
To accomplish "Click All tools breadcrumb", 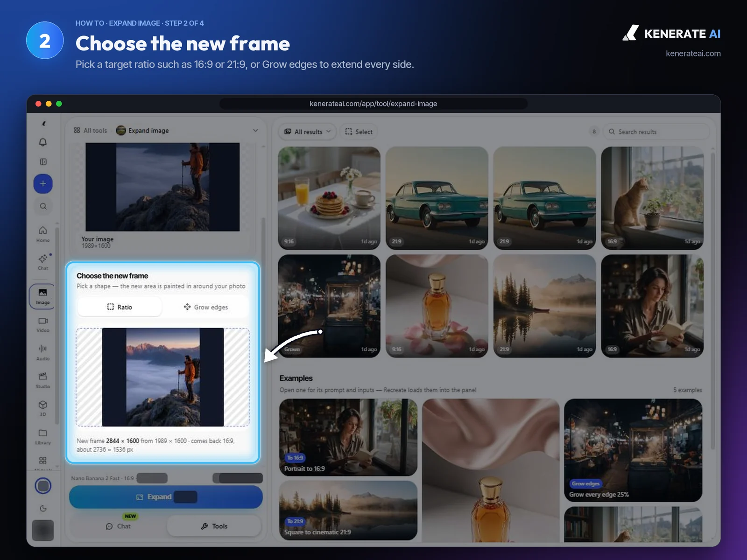I will (91, 131).
